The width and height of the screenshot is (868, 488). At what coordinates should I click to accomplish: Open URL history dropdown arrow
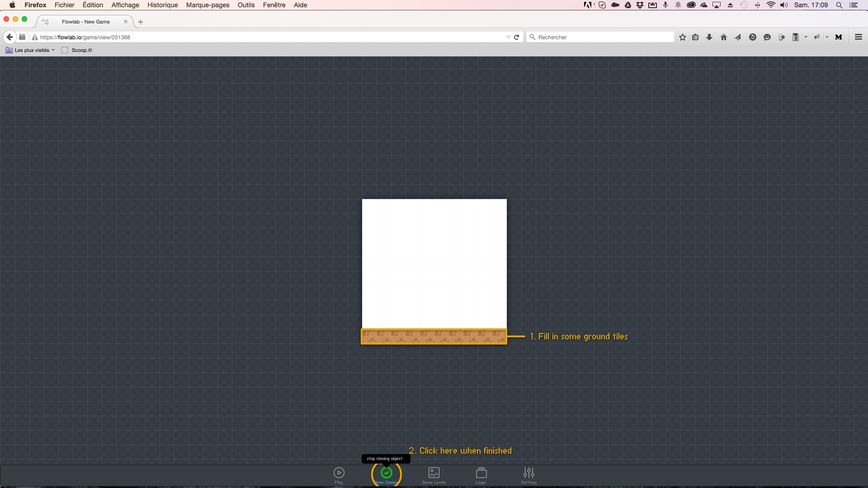pyautogui.click(x=508, y=37)
